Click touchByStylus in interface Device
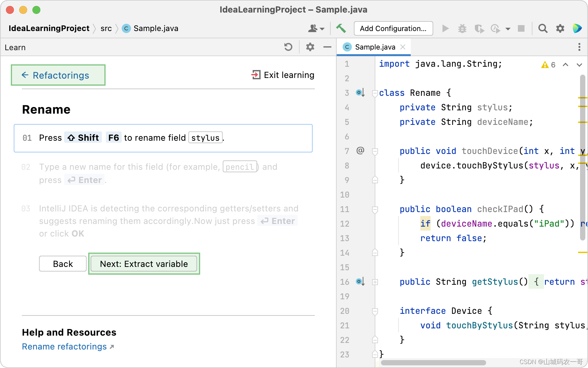588x368 pixels. pos(480,325)
